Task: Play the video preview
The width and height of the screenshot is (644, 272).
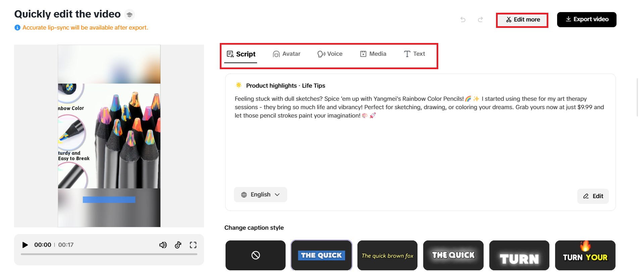Action: (x=25, y=245)
